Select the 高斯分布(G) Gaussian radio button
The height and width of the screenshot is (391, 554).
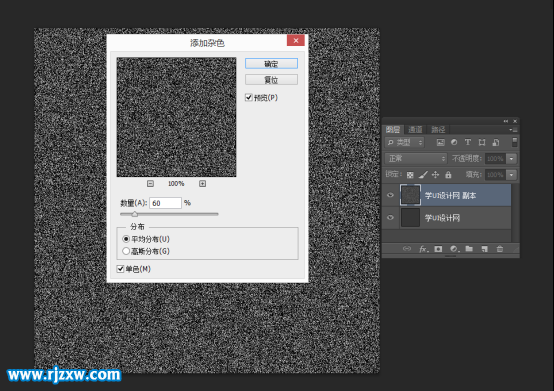pos(126,251)
